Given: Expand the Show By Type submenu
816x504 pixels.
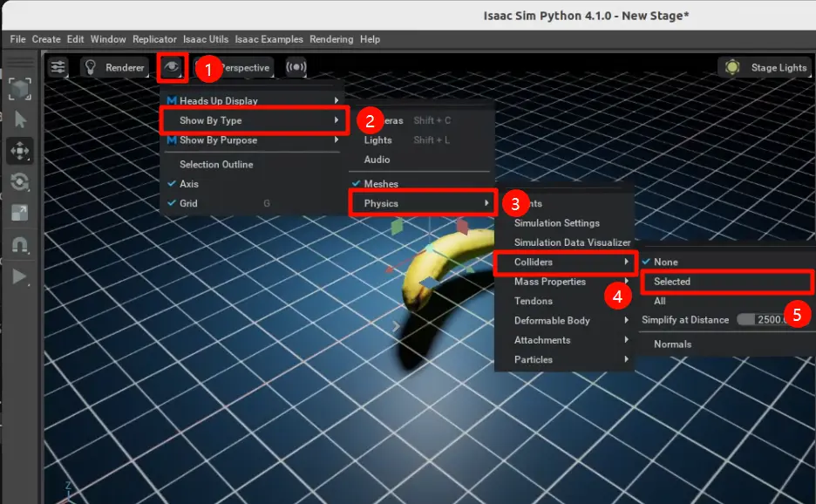Looking at the screenshot, I should tap(254, 120).
